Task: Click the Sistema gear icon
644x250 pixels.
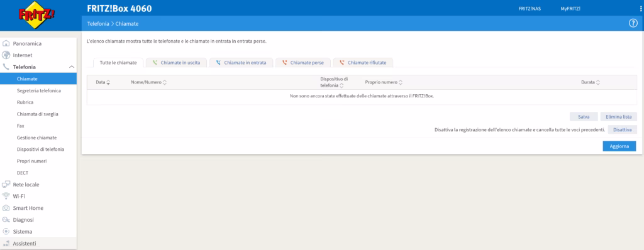Action: coord(6,232)
